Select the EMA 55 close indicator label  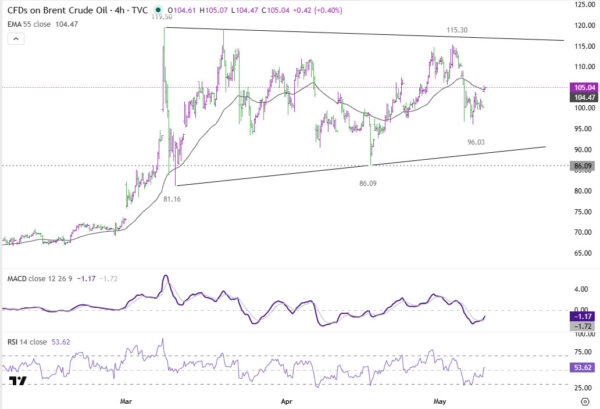click(29, 24)
